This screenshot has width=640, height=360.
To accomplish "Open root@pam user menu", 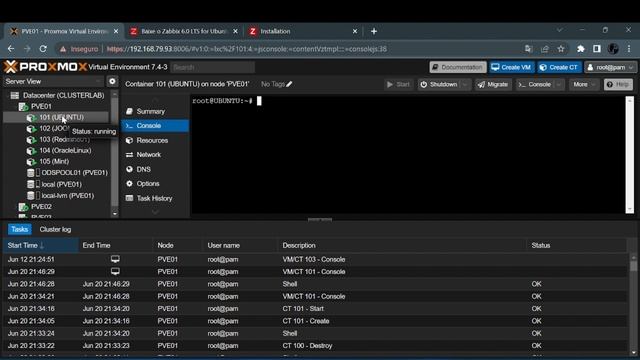I will coord(610,67).
